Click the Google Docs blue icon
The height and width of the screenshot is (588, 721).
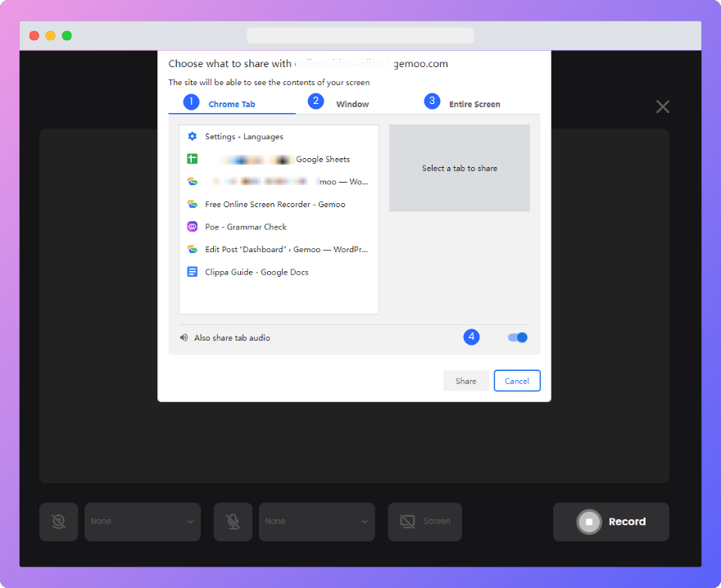193,272
